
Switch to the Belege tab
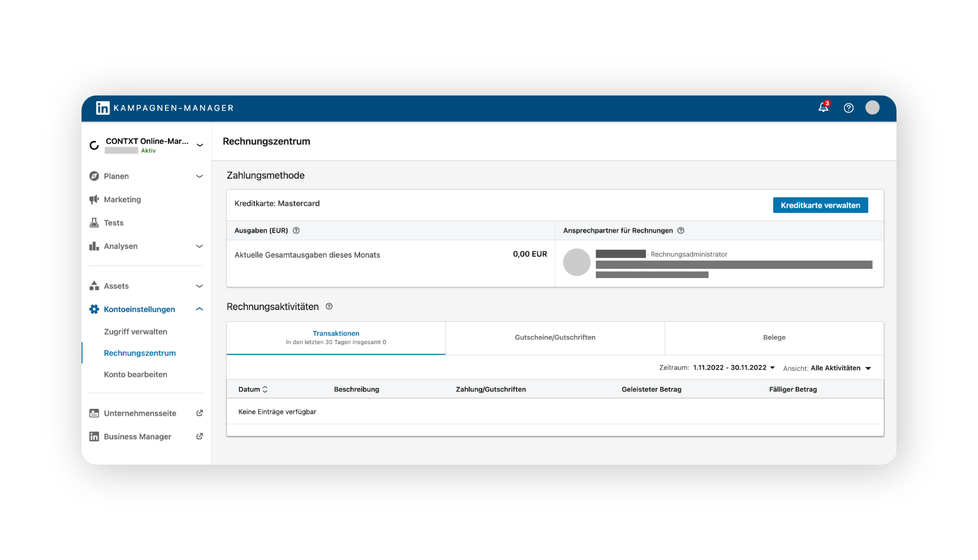point(774,338)
